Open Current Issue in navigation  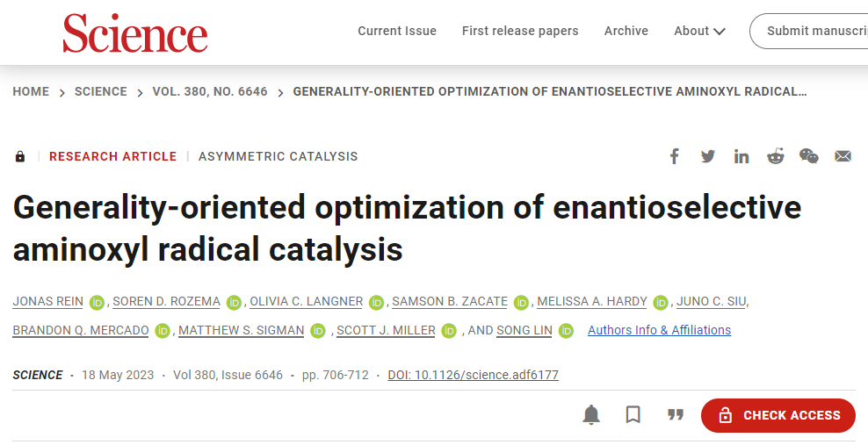(397, 31)
